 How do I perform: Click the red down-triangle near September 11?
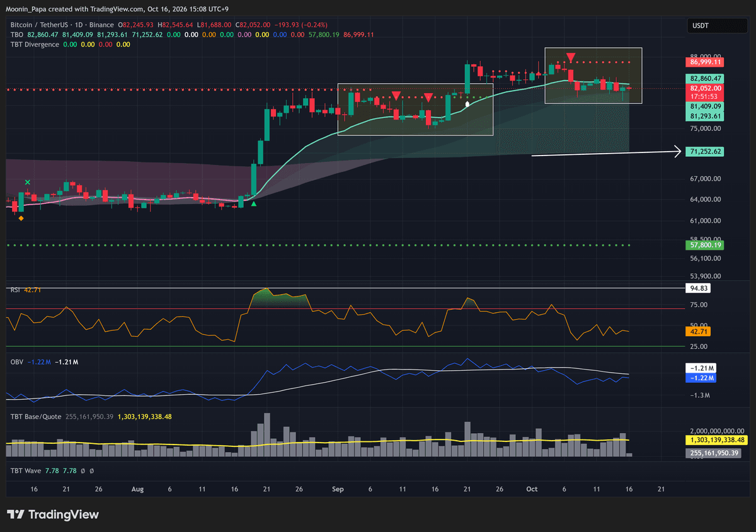(x=395, y=96)
